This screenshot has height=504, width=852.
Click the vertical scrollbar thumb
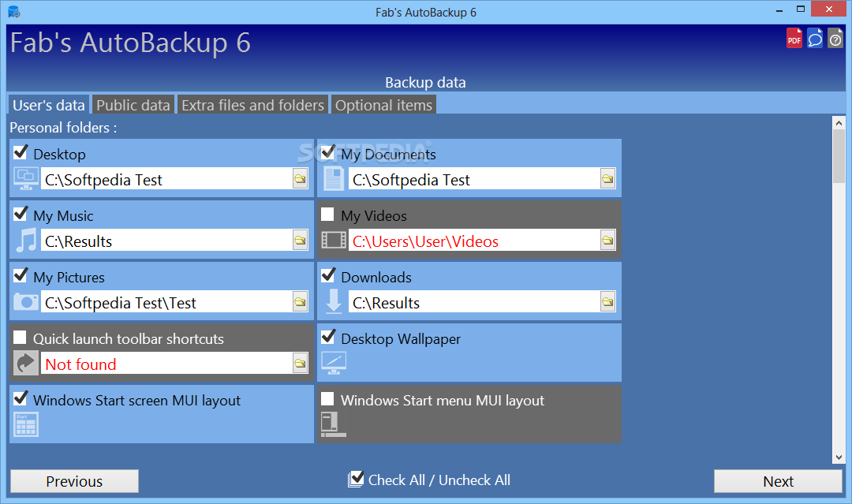(839, 157)
